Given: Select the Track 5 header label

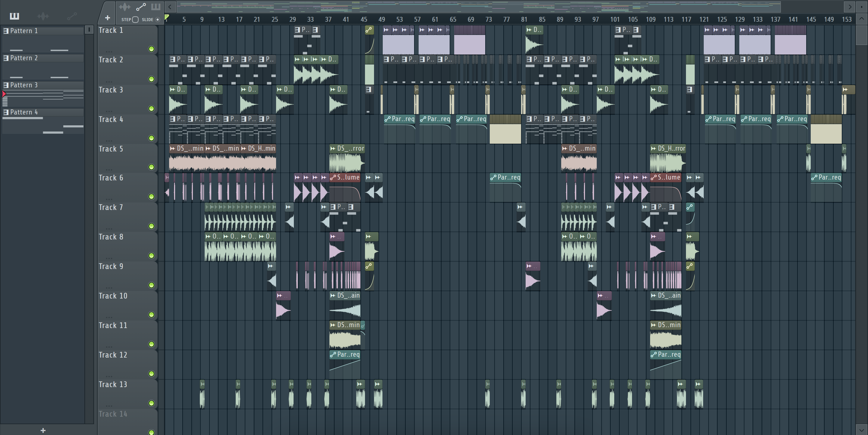Looking at the screenshot, I should 111,149.
